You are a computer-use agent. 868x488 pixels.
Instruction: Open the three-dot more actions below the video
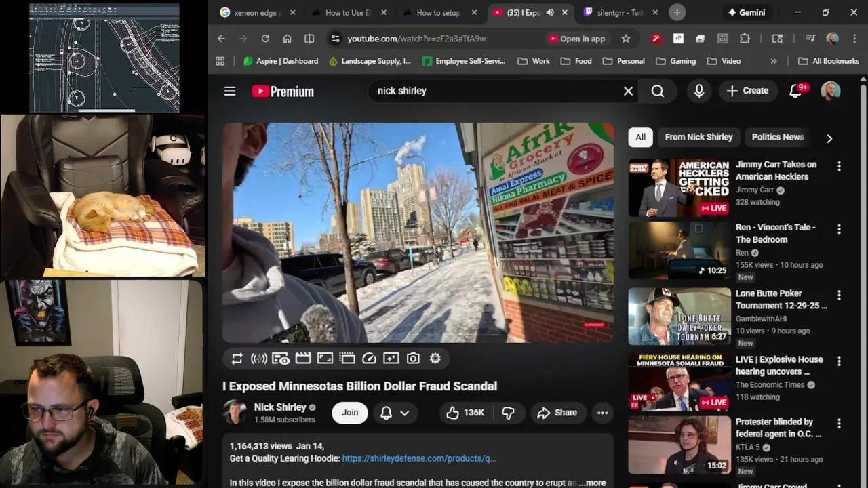point(602,413)
